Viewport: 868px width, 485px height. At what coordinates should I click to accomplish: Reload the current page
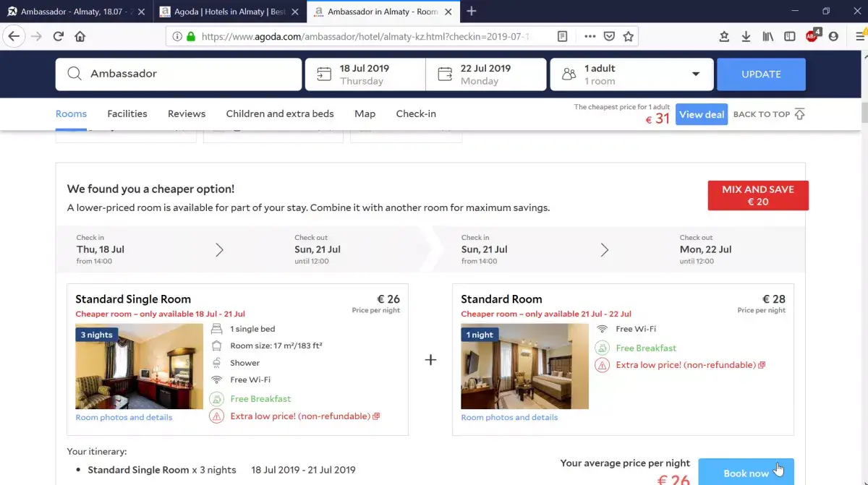point(59,36)
